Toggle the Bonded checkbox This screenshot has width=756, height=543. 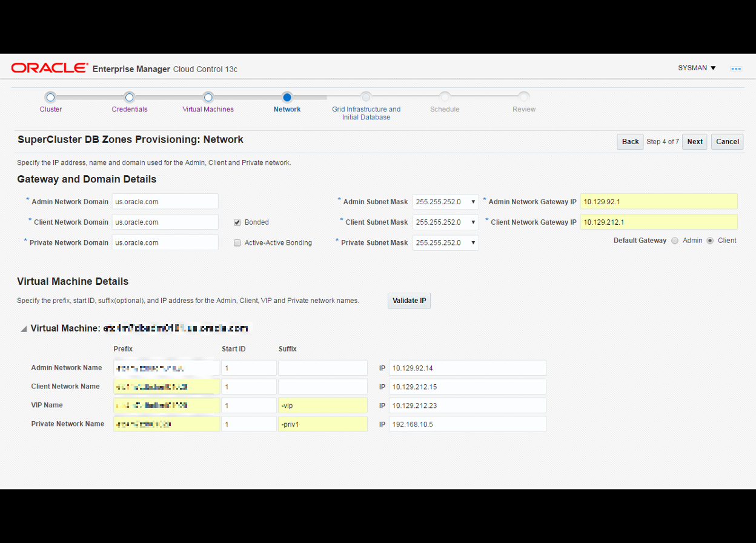[237, 222]
